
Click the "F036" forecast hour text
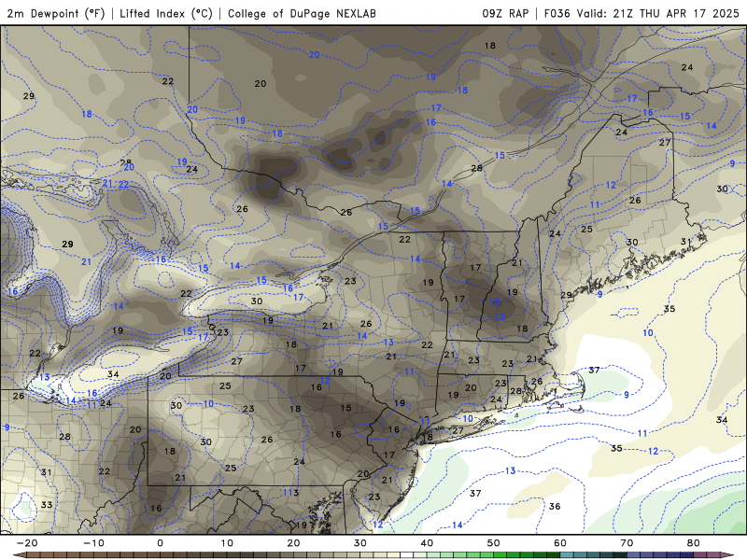[557, 13]
